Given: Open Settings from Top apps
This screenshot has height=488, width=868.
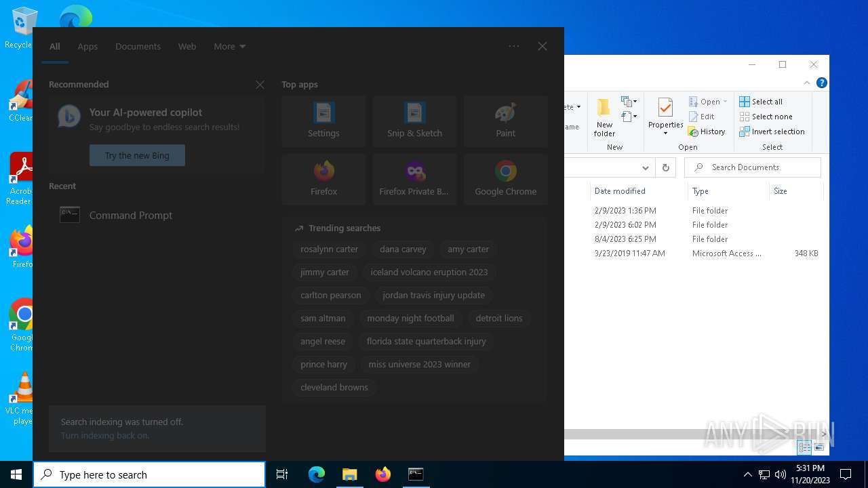Looking at the screenshot, I should pyautogui.click(x=323, y=121).
